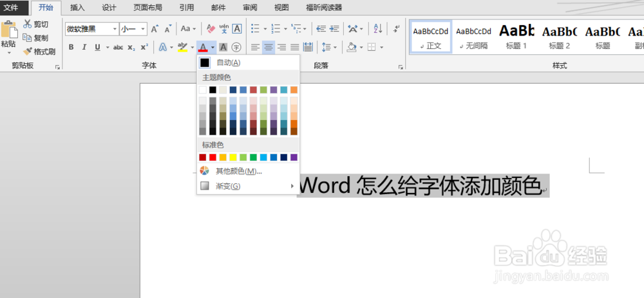644x298 pixels.
Task: Apply the 标题 1 heading style
Action: pos(516,37)
